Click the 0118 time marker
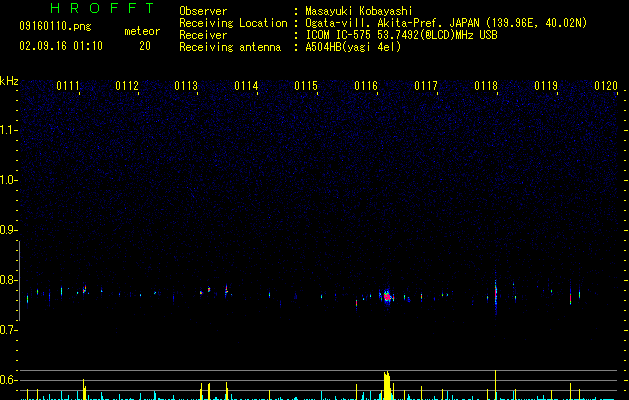 click(x=486, y=86)
